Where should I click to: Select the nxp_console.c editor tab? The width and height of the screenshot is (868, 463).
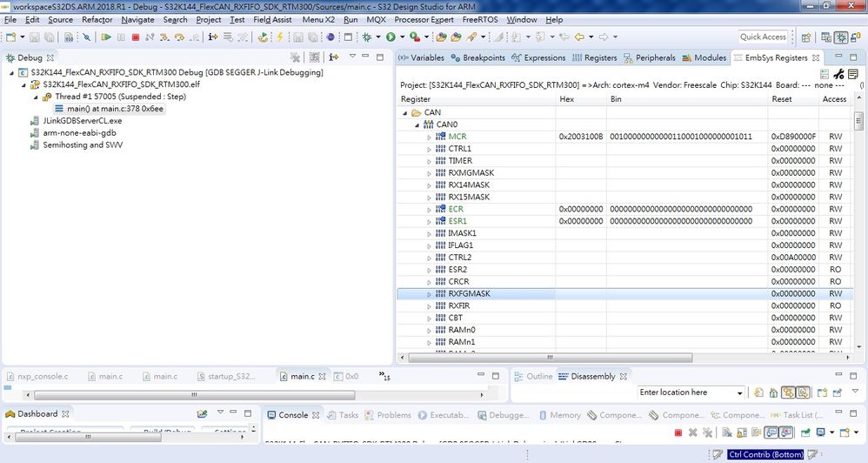click(x=37, y=377)
